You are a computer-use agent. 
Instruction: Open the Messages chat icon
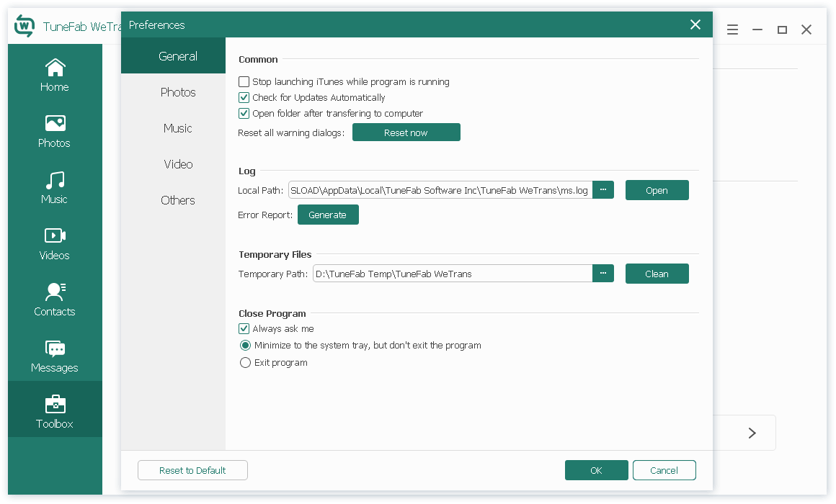55,348
